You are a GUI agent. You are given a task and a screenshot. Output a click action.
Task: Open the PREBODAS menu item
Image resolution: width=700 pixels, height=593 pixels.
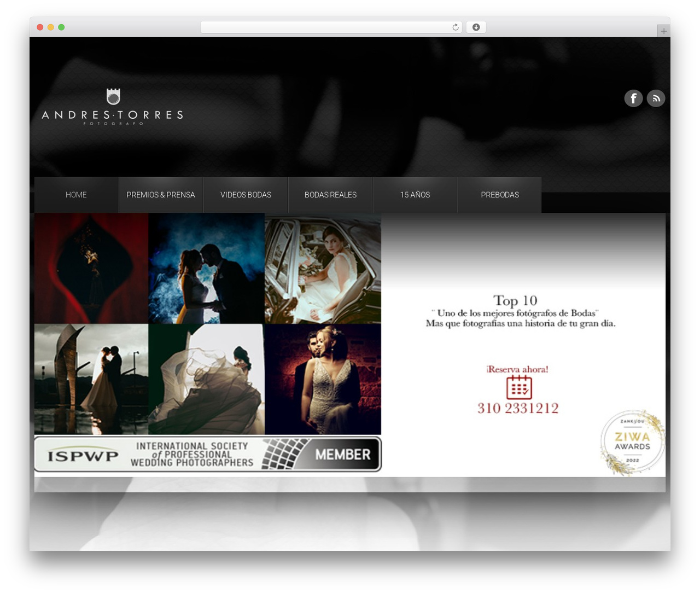coord(500,195)
